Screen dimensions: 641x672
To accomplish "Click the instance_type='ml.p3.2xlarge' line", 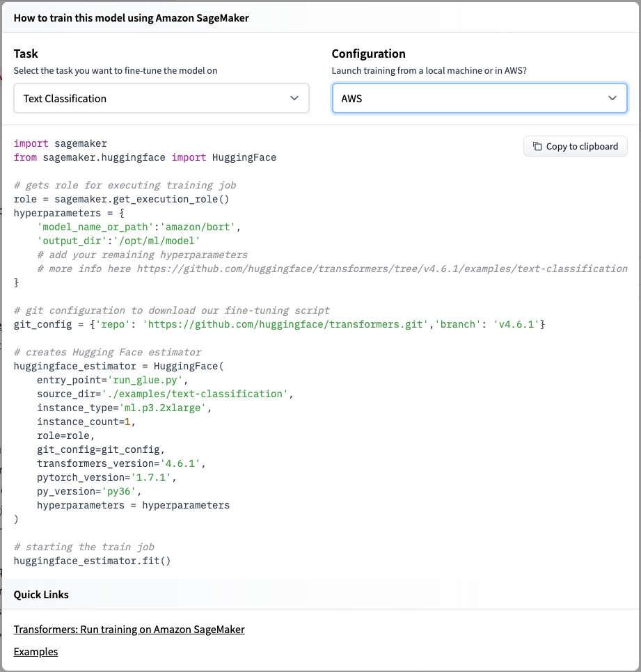I will point(125,408).
